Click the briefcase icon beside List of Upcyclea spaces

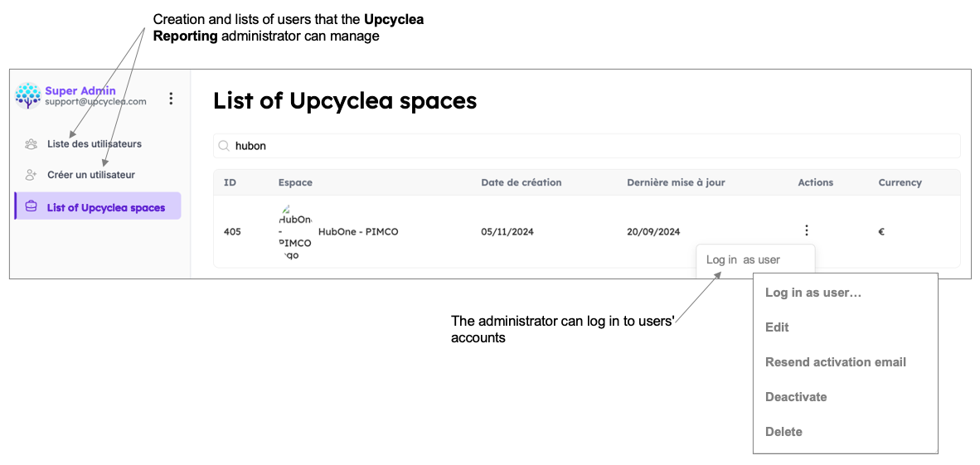click(x=31, y=207)
